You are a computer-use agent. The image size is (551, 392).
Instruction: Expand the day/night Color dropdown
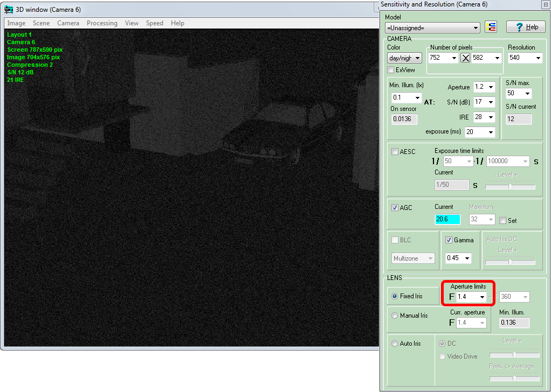click(417, 58)
